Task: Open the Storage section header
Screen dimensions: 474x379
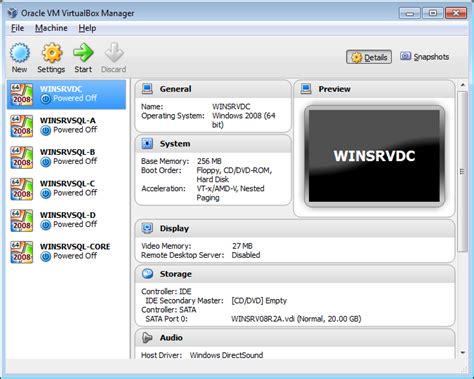Action: 295,274
